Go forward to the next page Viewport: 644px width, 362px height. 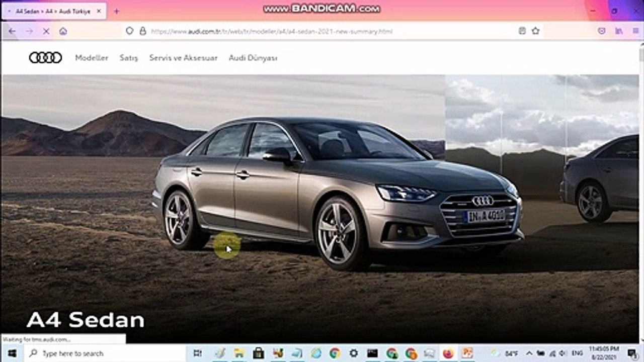(x=29, y=31)
